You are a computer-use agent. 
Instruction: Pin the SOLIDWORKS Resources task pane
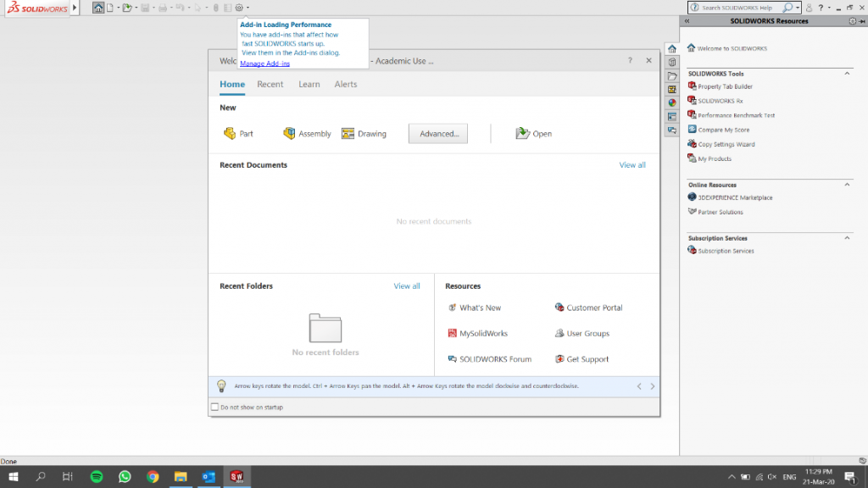point(862,21)
